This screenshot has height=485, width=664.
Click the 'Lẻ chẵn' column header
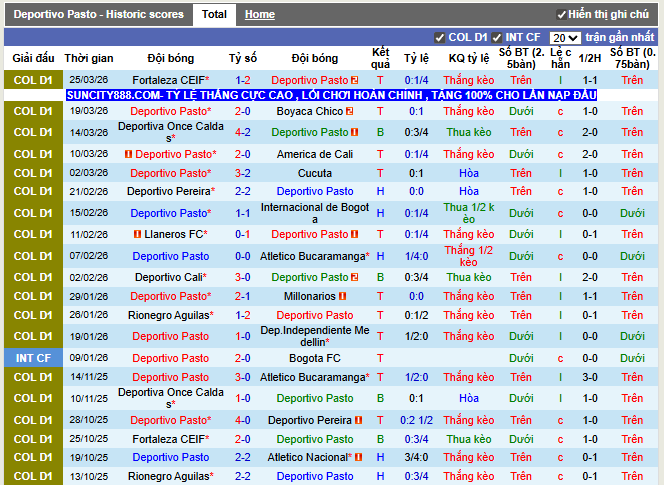(560, 58)
